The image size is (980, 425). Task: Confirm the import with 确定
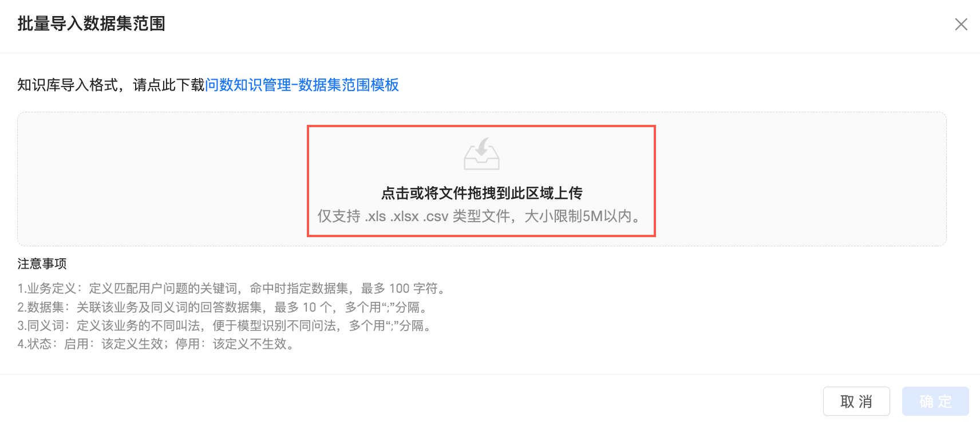935,402
